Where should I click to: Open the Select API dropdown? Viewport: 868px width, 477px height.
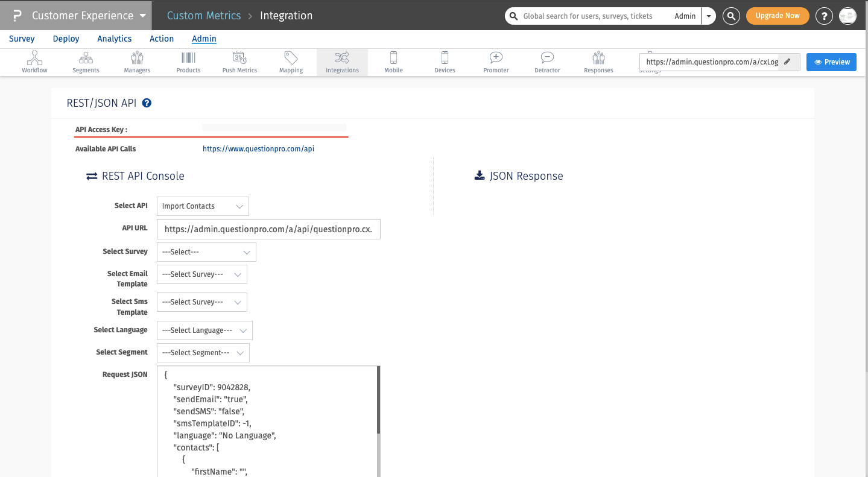[202, 206]
